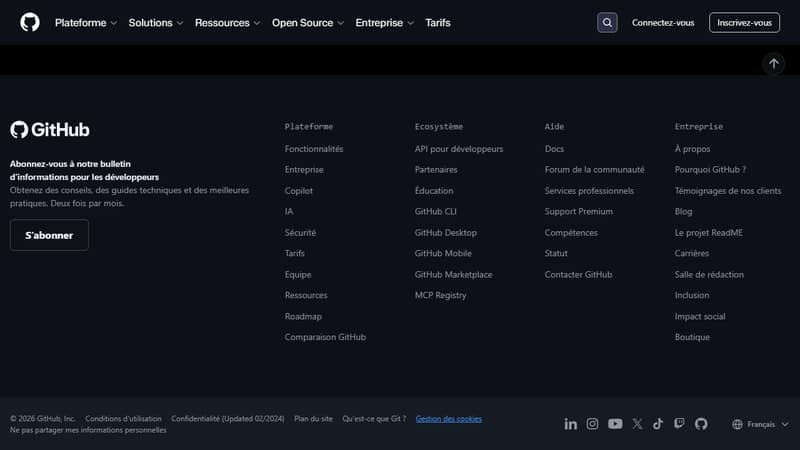Open the Impact social link
Image resolution: width=800 pixels, height=450 pixels.
(699, 316)
